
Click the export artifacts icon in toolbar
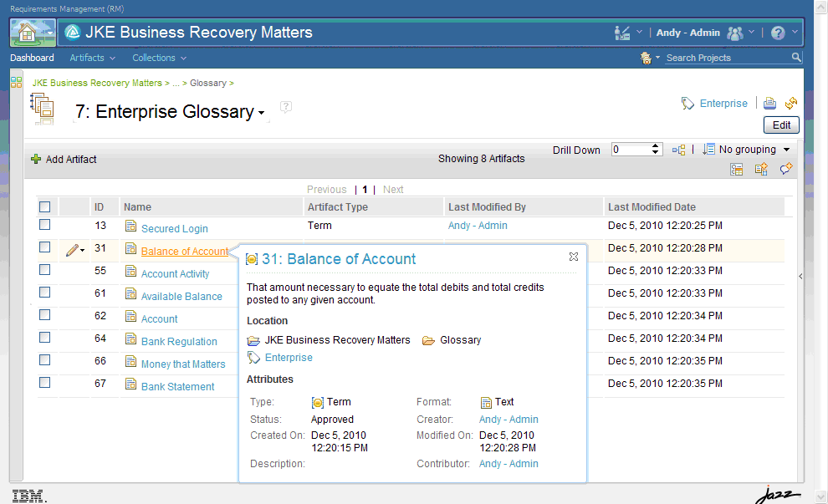coord(761,169)
